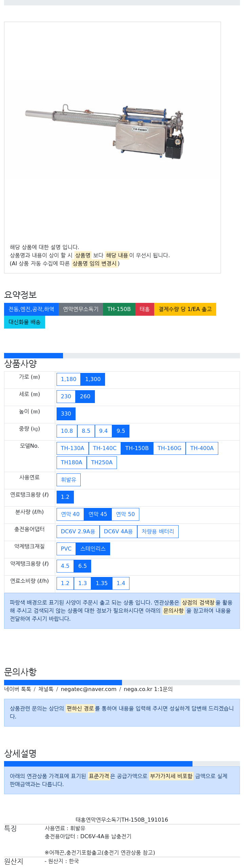
Task: Select the 연막 50 spray rate
Action: tap(125, 514)
